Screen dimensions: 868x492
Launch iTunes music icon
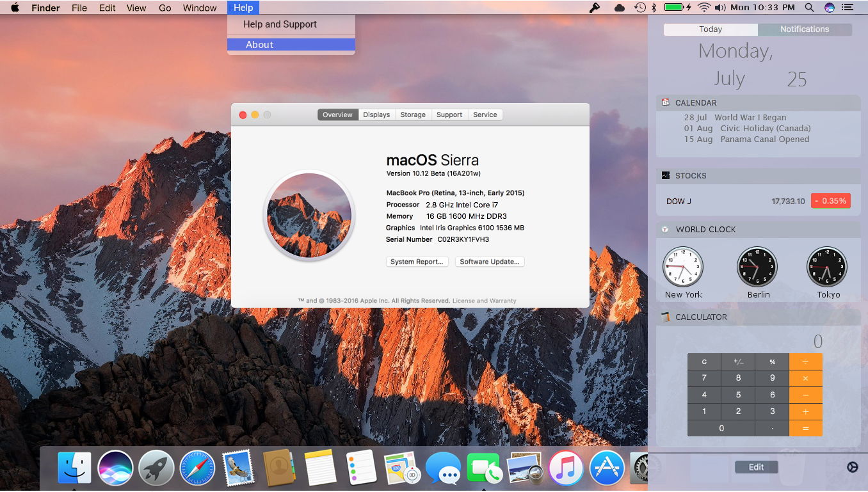566,468
